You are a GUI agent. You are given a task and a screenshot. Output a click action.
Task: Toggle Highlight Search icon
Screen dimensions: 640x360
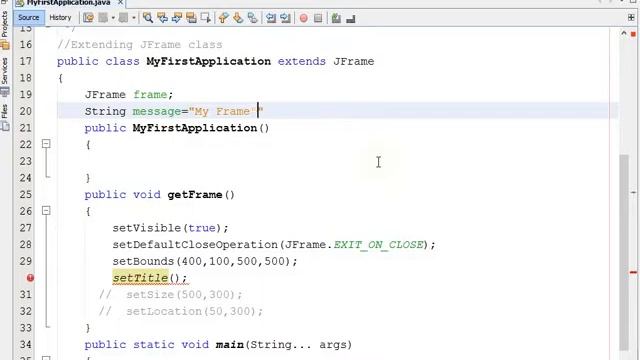click(x=191, y=18)
